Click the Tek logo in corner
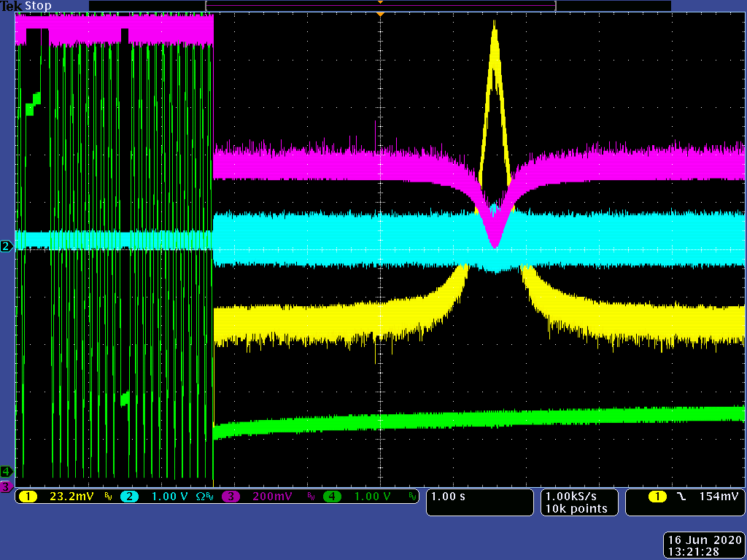The height and width of the screenshot is (560, 747). pyautogui.click(x=12, y=6)
